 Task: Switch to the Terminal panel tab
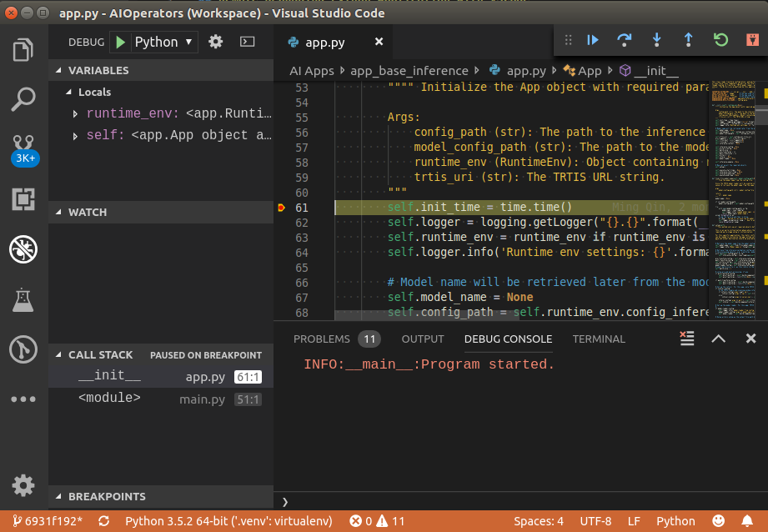click(598, 339)
